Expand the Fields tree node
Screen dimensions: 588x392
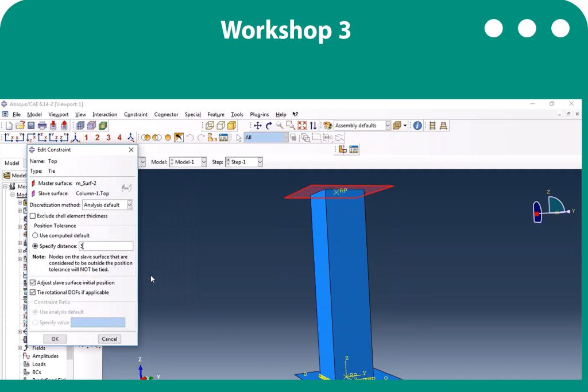[20, 348]
